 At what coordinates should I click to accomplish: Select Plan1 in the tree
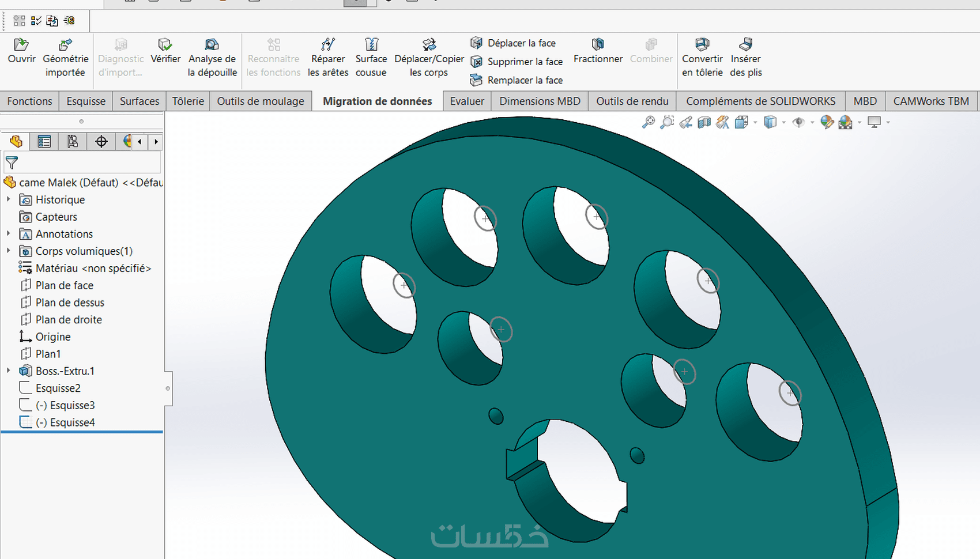40,354
